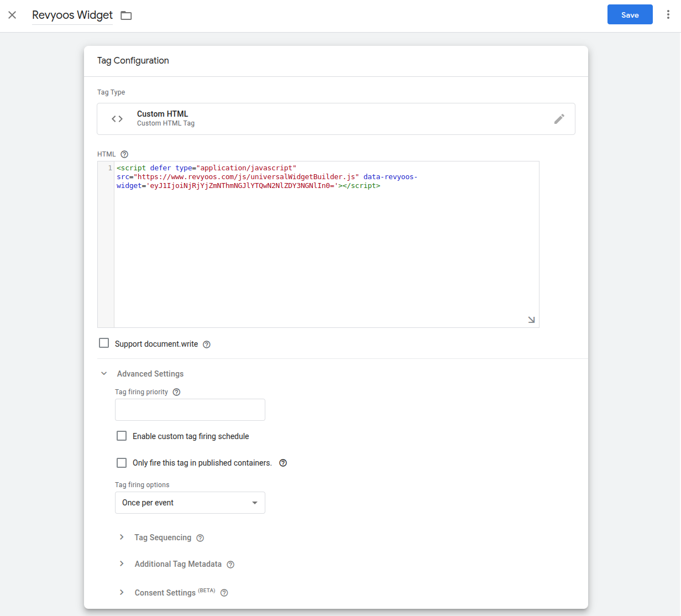Click the Tag firing priority input field
The image size is (681, 616).
(x=190, y=410)
